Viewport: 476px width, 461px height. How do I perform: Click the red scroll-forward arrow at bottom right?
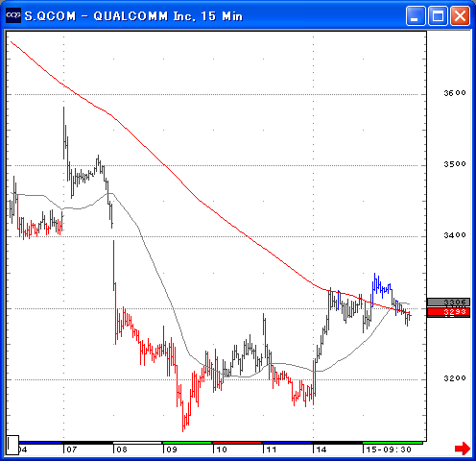tap(463, 448)
